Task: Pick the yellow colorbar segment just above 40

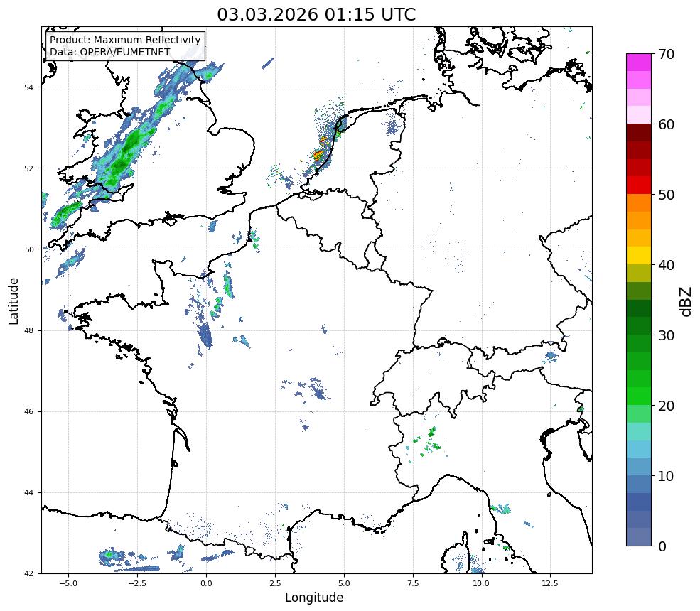Action: [x=639, y=256]
